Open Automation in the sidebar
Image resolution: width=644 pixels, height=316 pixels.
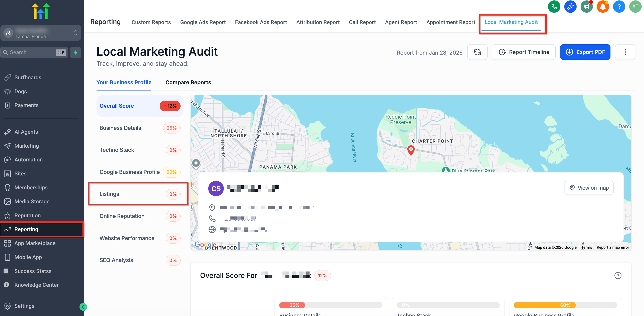[29, 160]
